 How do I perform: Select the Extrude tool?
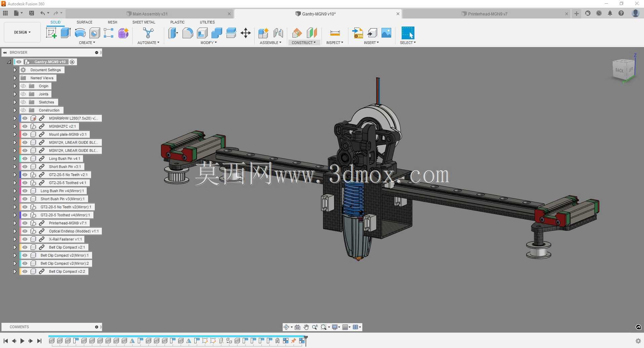(66, 33)
